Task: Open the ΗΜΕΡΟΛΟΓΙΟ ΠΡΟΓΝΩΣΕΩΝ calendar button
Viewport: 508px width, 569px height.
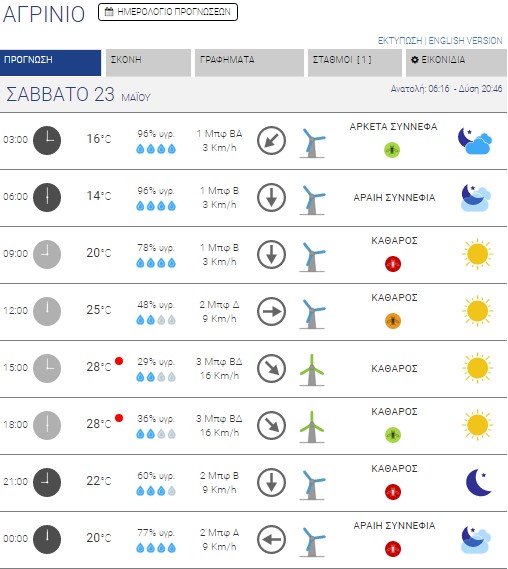Action: coord(168,12)
